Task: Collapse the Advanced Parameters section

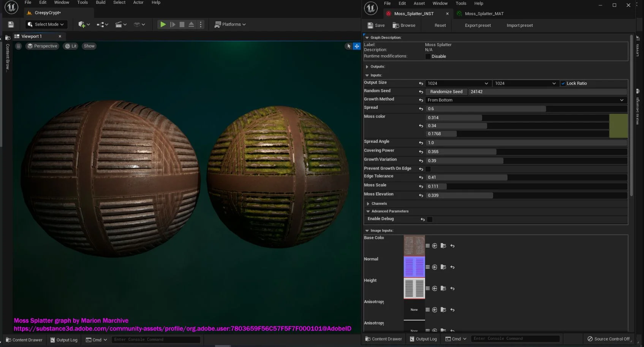Action: click(368, 211)
